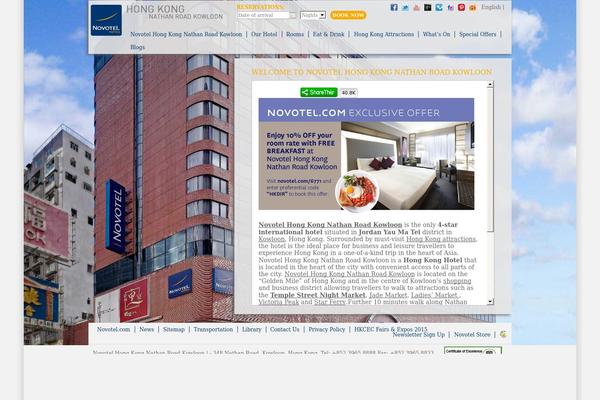The width and height of the screenshot is (600, 400).
Task: Click the RESERVATIONS label
Action: coord(261,7)
